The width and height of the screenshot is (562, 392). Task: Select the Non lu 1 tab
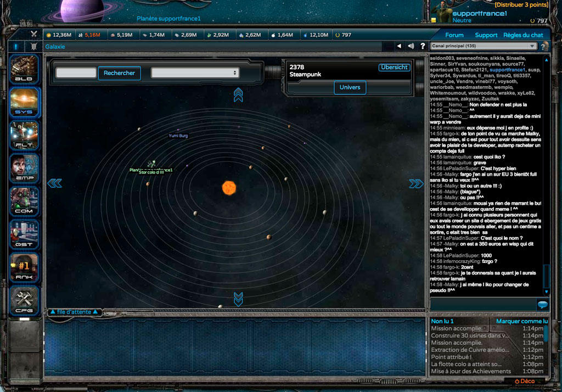[x=442, y=321]
